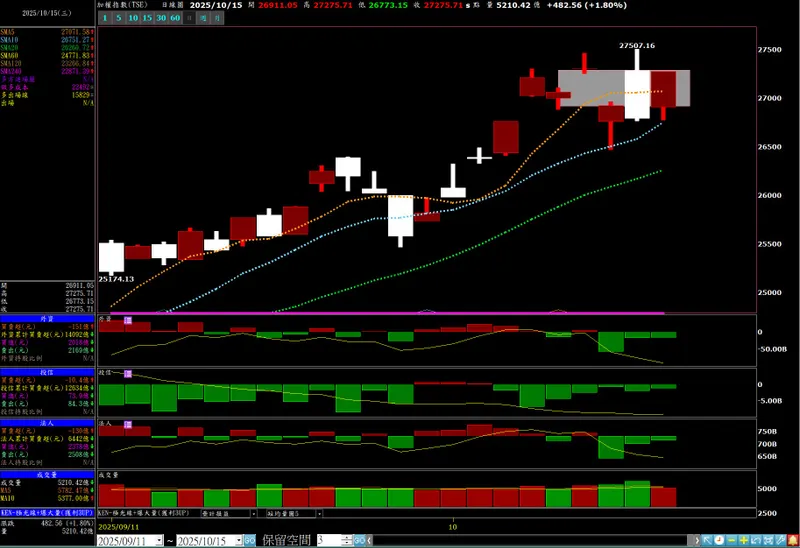
Task: Select the daily (日) timeframe button
Action: (x=189, y=18)
